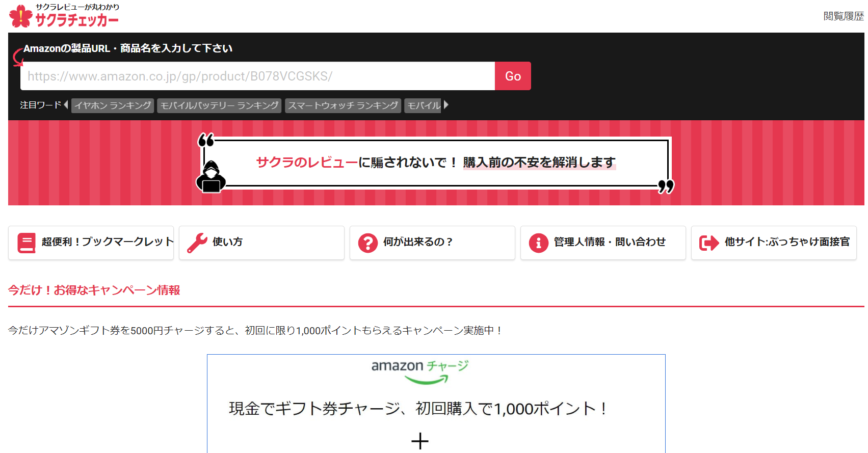Viewport: 868px width, 453px height.
Task: Focus the Amazon product URL input field
Action: click(x=257, y=76)
